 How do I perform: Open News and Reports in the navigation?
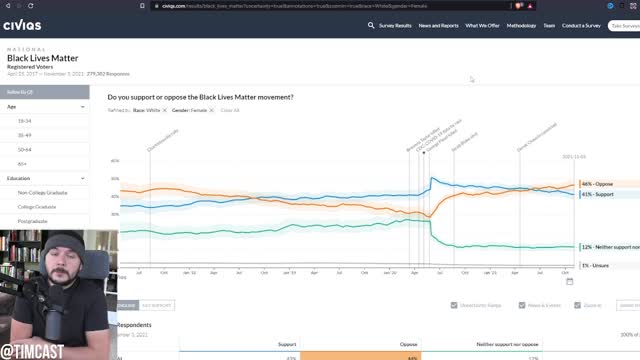click(x=438, y=25)
